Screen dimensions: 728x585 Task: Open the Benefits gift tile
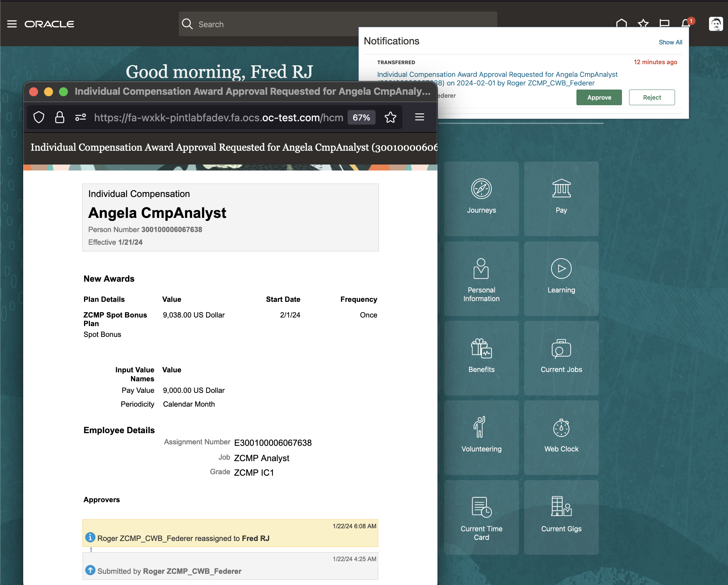click(481, 357)
